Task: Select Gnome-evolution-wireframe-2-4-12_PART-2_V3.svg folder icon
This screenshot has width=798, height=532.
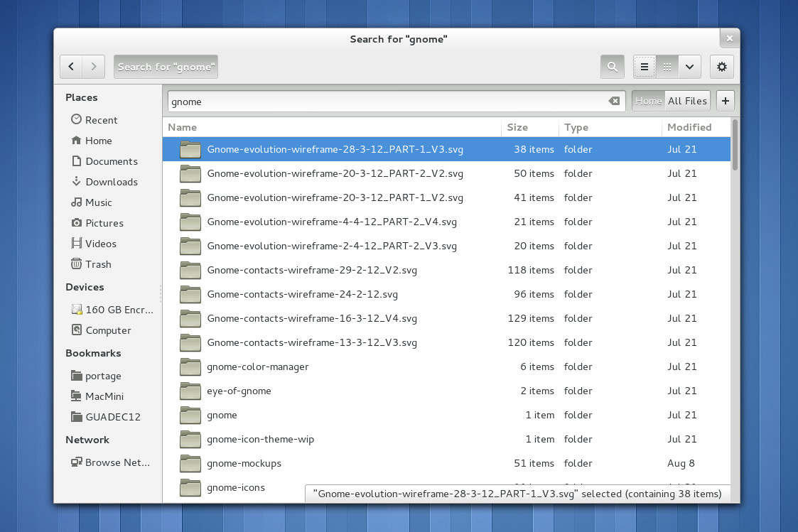Action: [190, 246]
